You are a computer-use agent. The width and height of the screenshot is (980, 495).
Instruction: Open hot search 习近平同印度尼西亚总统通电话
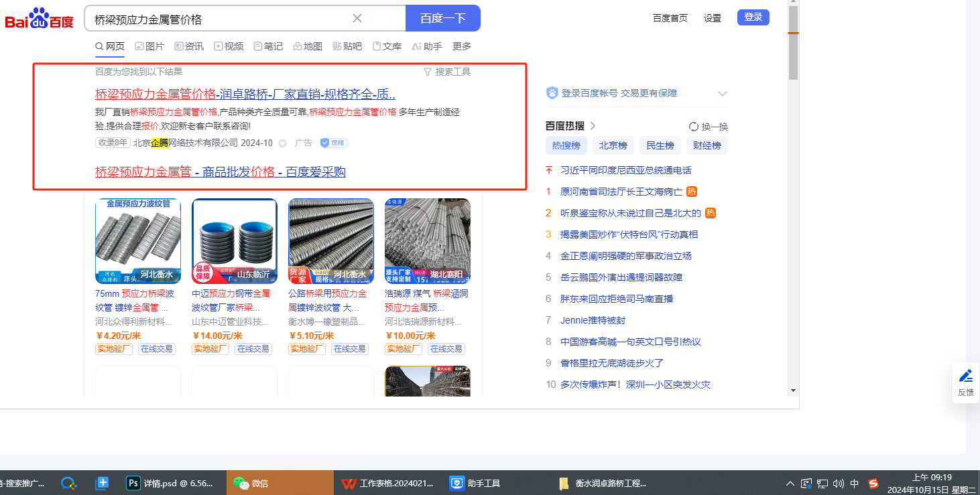(x=626, y=170)
